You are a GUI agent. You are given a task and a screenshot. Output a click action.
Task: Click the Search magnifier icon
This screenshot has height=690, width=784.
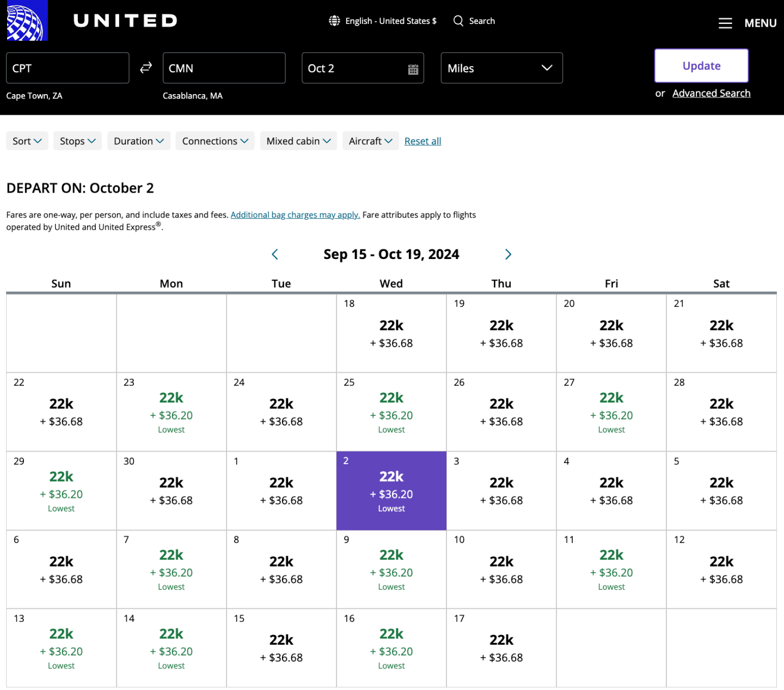[458, 21]
